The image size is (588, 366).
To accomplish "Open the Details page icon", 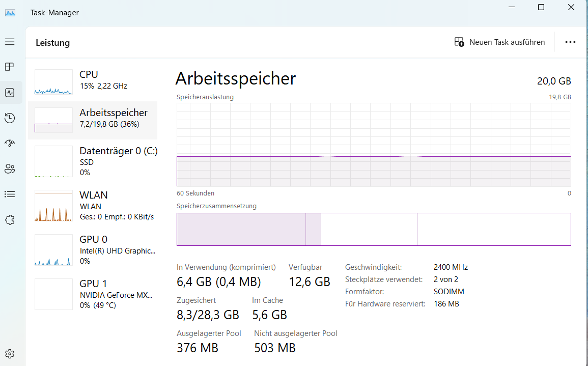I will (x=10, y=194).
